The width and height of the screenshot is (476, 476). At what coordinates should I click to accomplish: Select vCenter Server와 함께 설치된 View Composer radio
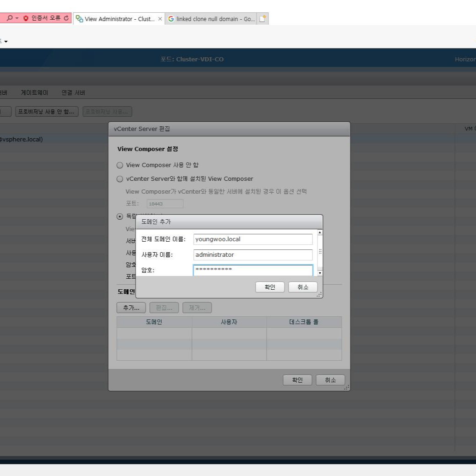pyautogui.click(x=120, y=179)
